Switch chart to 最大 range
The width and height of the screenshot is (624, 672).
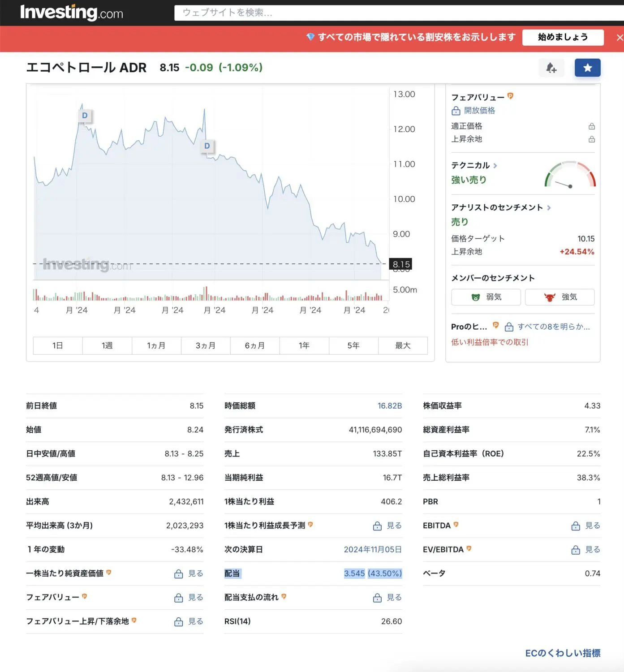click(403, 345)
